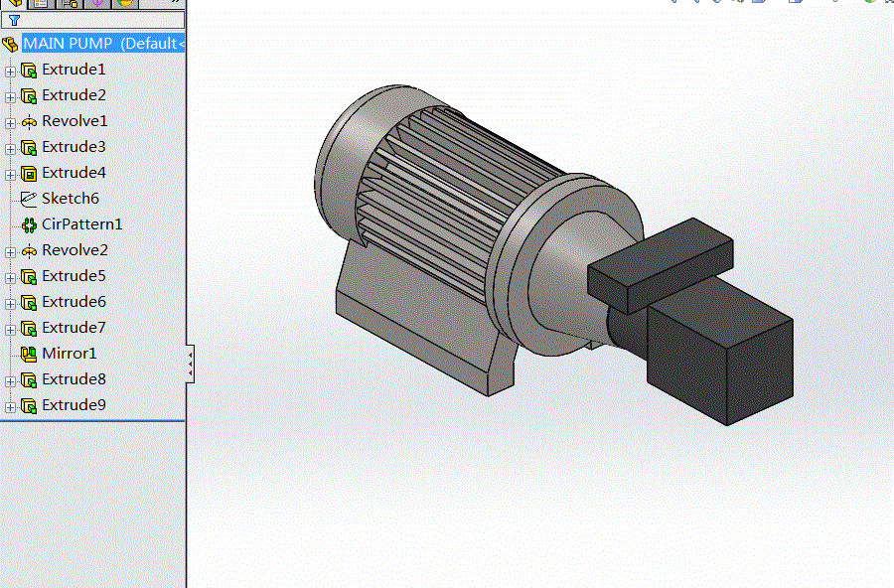
Task: Expand the Revolve2 feature node
Action: click(x=10, y=251)
